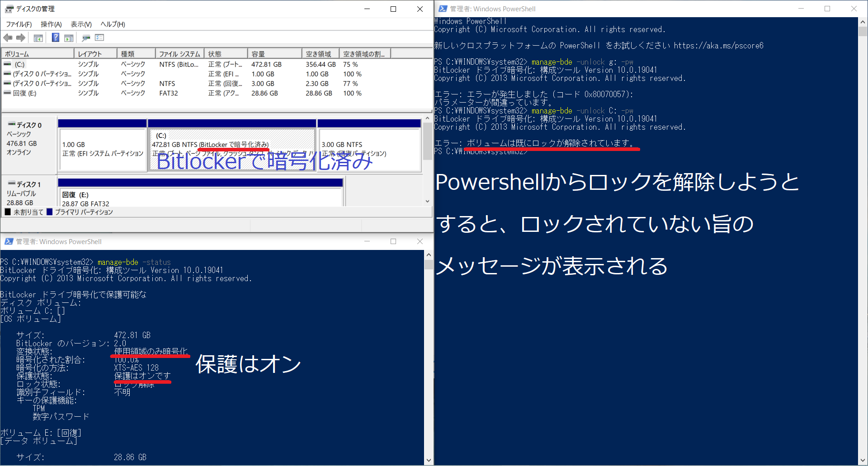This screenshot has height=466, width=868.
Task: Toggle the action pane toolbar icon
Action: coord(69,38)
